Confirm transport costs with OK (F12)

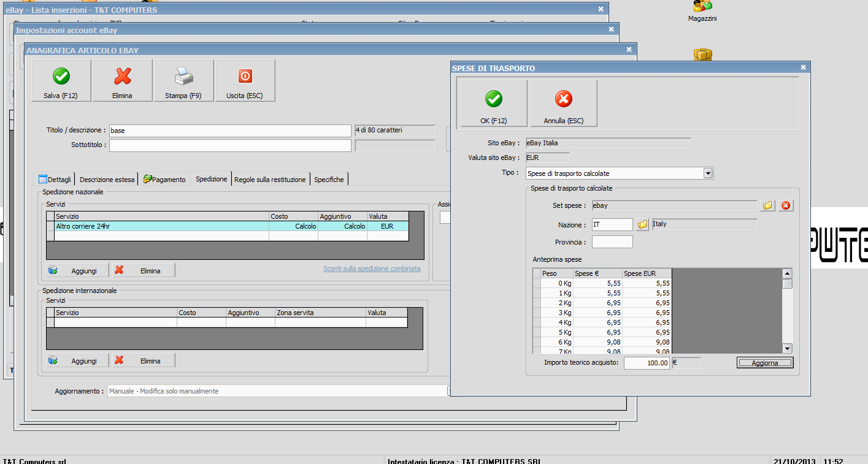[x=494, y=104]
